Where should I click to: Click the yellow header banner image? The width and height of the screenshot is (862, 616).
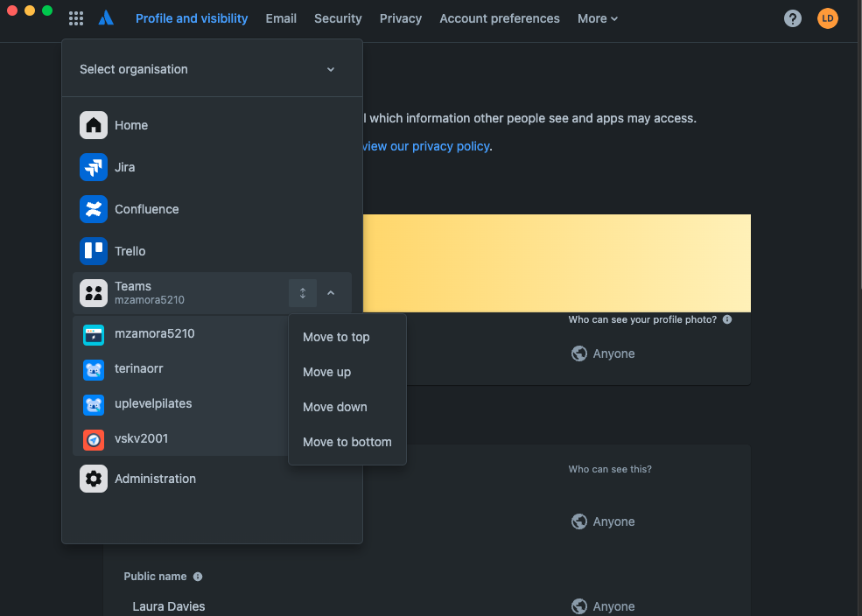(557, 263)
